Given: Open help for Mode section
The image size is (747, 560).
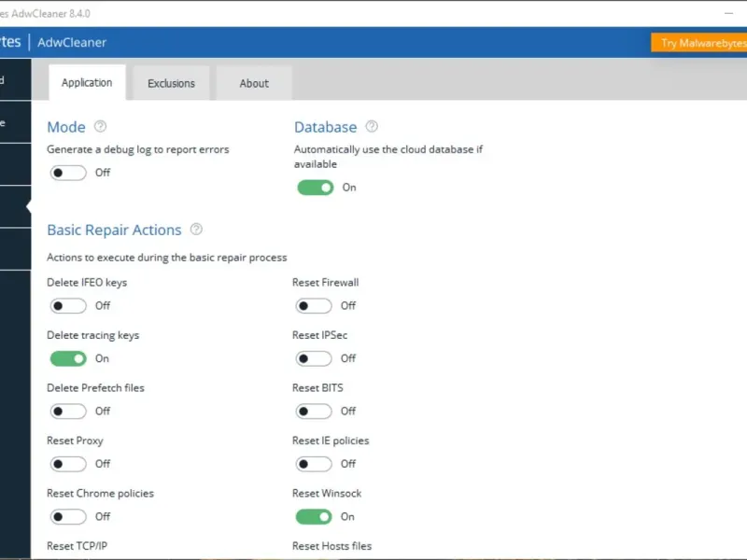Looking at the screenshot, I should 100,127.
